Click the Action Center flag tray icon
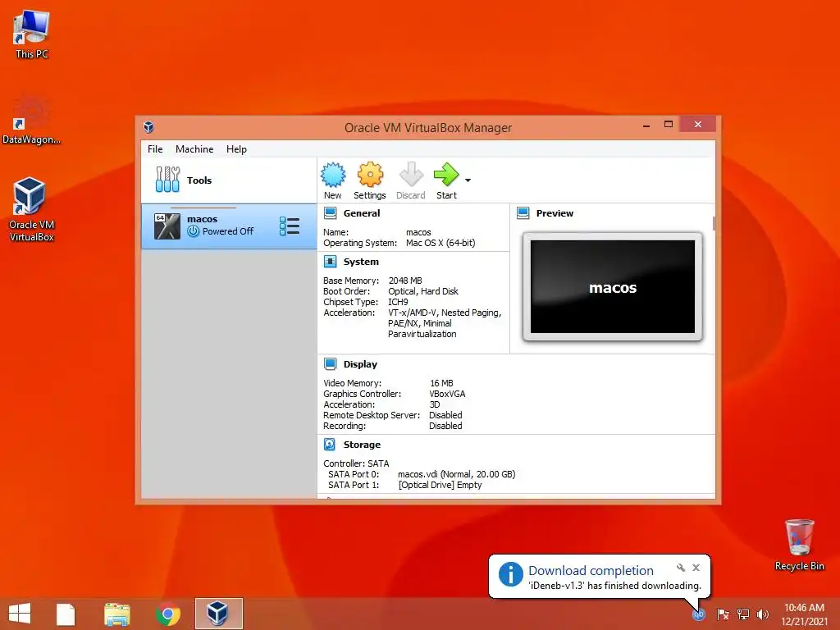840x630 pixels. point(723,614)
